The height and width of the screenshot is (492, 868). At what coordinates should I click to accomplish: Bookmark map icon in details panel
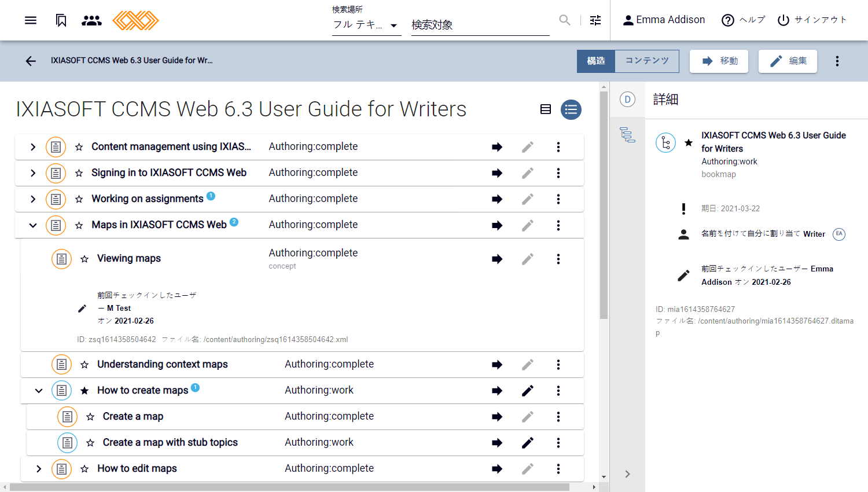point(665,143)
